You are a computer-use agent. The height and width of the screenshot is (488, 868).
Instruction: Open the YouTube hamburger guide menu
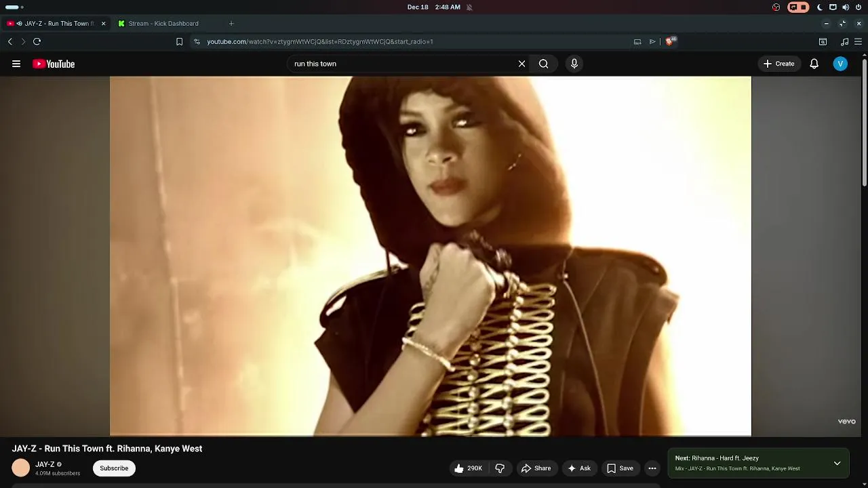click(16, 64)
